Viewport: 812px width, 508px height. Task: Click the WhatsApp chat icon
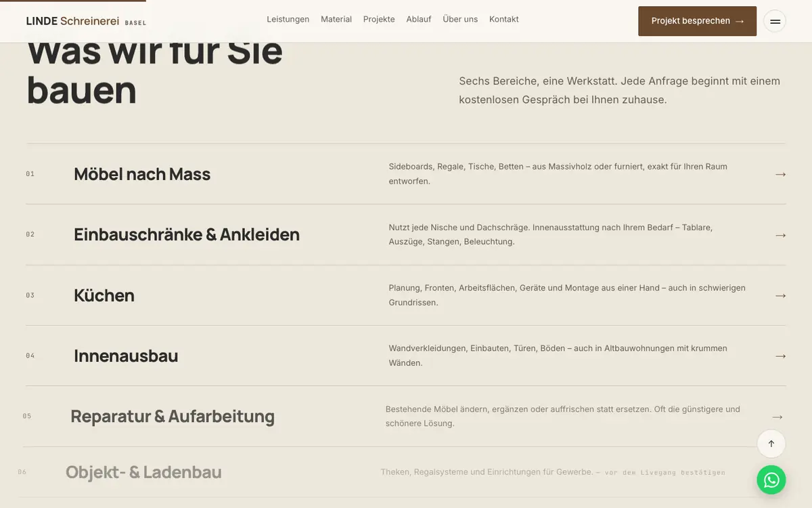tap(771, 480)
